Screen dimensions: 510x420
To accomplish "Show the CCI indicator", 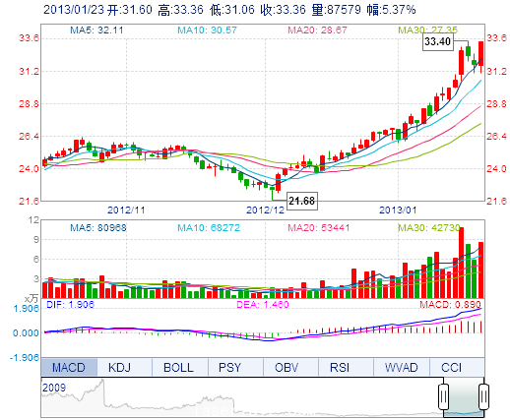I will (452, 367).
